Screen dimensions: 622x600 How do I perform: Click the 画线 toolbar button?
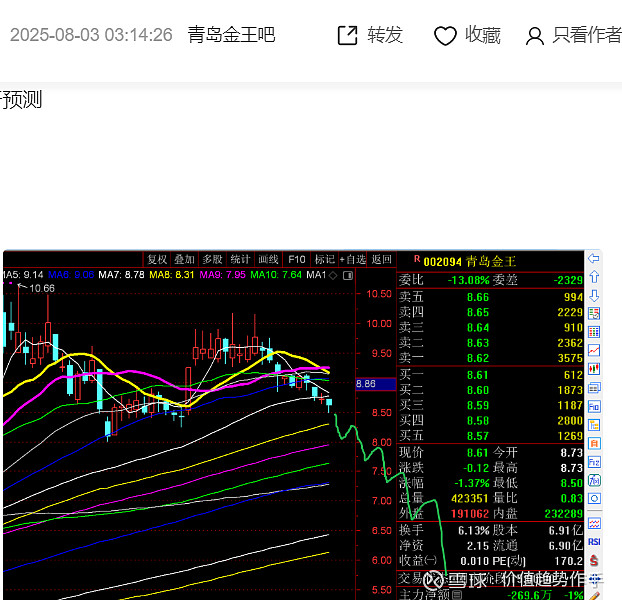pyautogui.click(x=268, y=259)
